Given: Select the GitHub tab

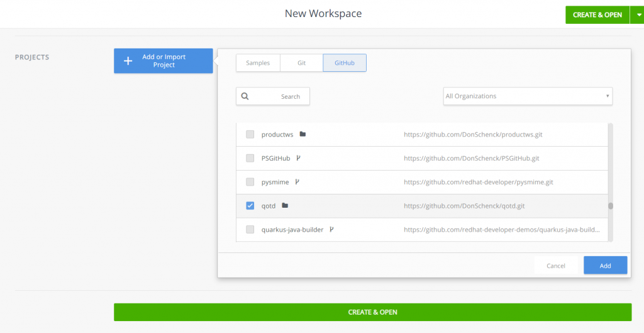Looking at the screenshot, I should click(345, 63).
